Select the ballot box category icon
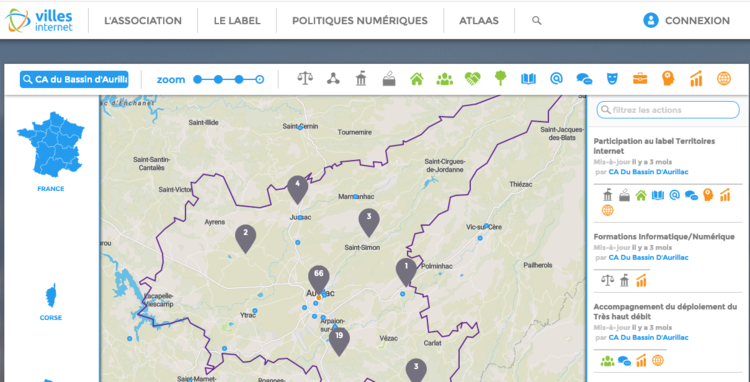The height and width of the screenshot is (382, 750). click(389, 78)
